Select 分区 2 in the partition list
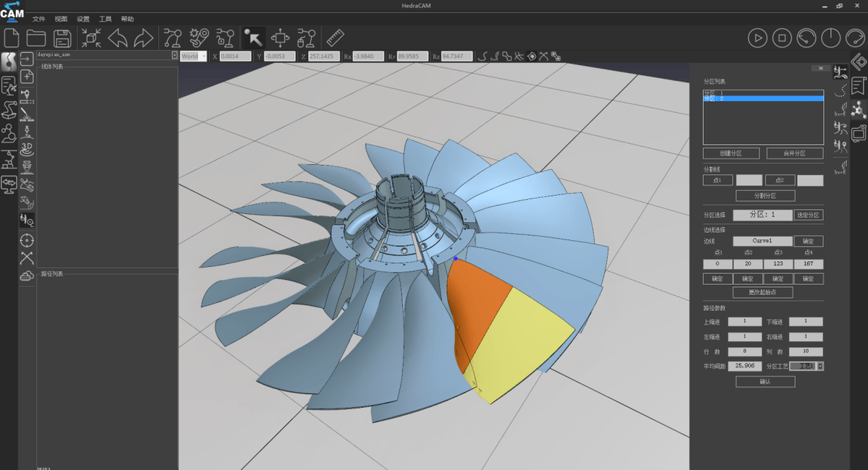 [763, 98]
